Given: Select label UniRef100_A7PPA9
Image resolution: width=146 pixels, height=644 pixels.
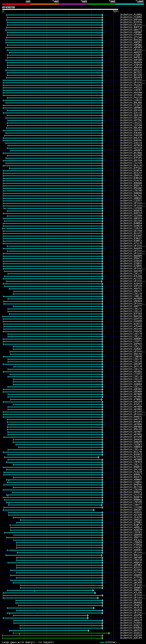Looking at the screenshot, I should click(x=131, y=35).
